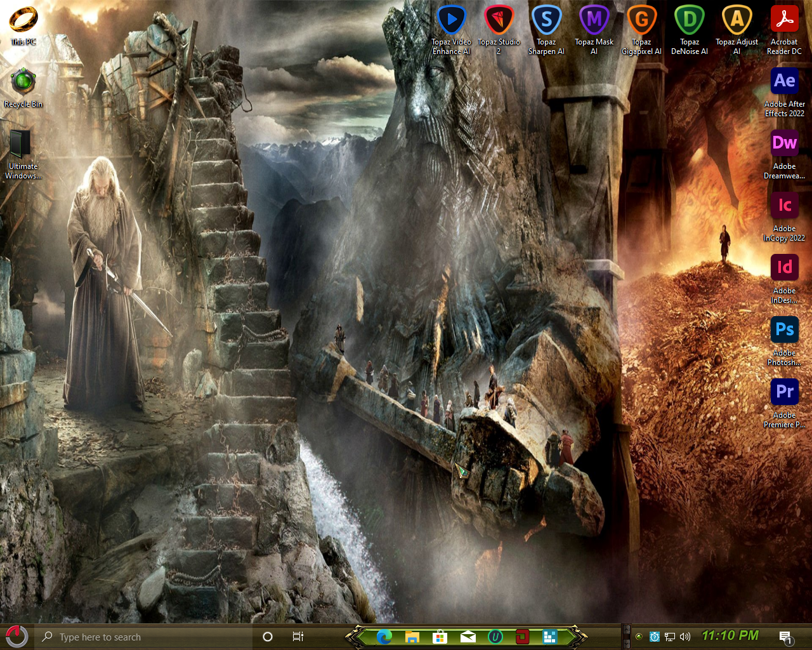The height and width of the screenshot is (650, 812).
Task: Select Adobe InCopy 2022 icon
Action: (x=784, y=216)
